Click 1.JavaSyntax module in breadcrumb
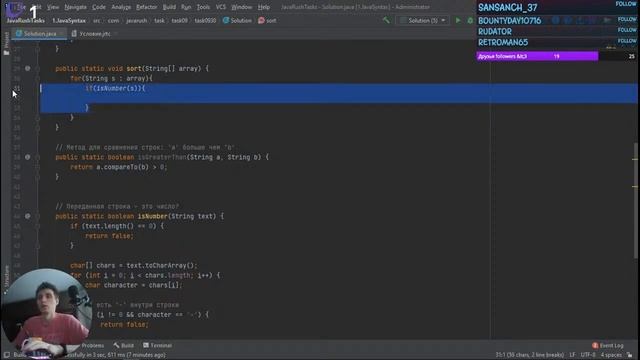640x360 pixels. click(69, 20)
